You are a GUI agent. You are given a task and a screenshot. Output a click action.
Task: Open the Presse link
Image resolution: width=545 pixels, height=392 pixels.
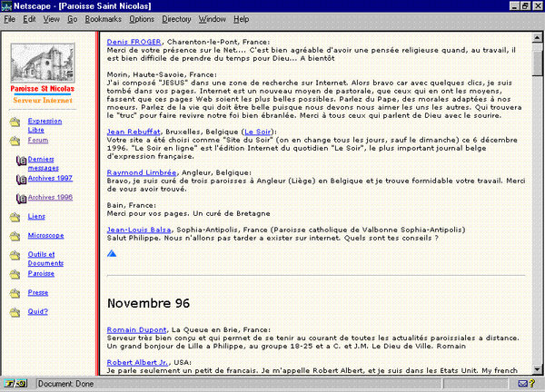click(38, 293)
